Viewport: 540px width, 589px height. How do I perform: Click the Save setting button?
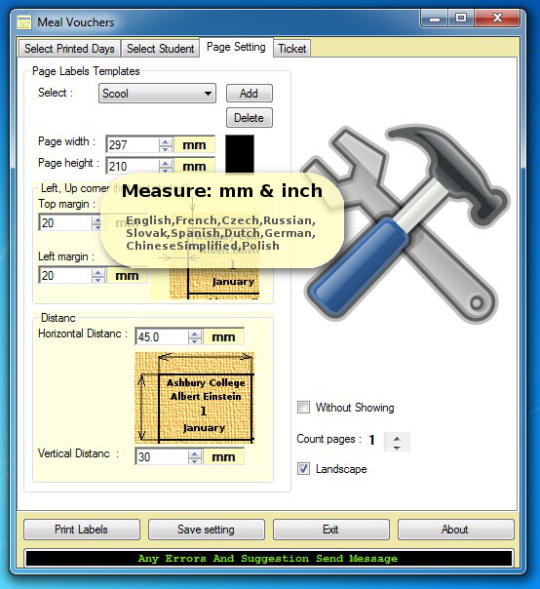click(x=206, y=529)
